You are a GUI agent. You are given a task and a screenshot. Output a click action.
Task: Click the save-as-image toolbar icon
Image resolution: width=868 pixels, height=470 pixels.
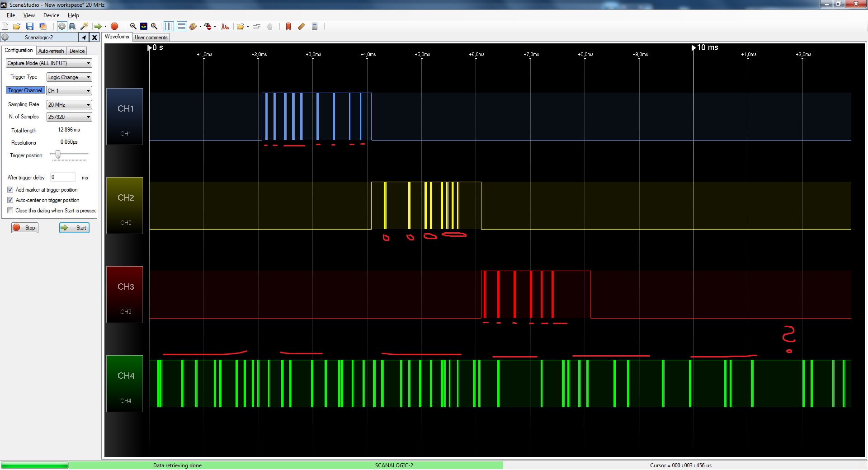[x=43, y=26]
